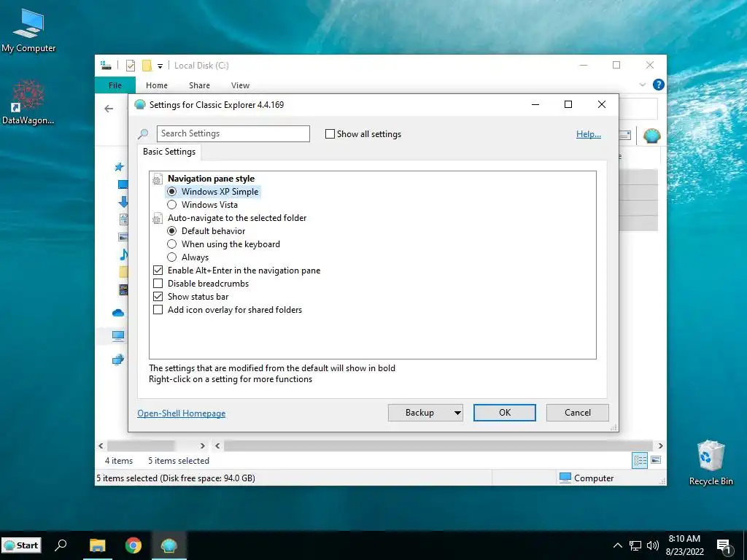Click the Quick access star icon in navigation pane
Screen dimensions: 747x560
119,167
